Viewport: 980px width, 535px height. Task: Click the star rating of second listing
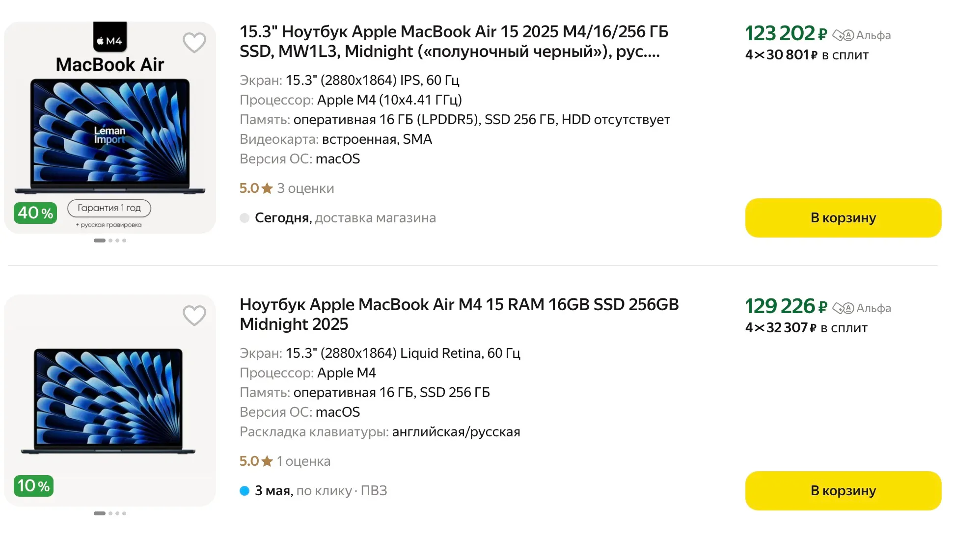tap(267, 461)
